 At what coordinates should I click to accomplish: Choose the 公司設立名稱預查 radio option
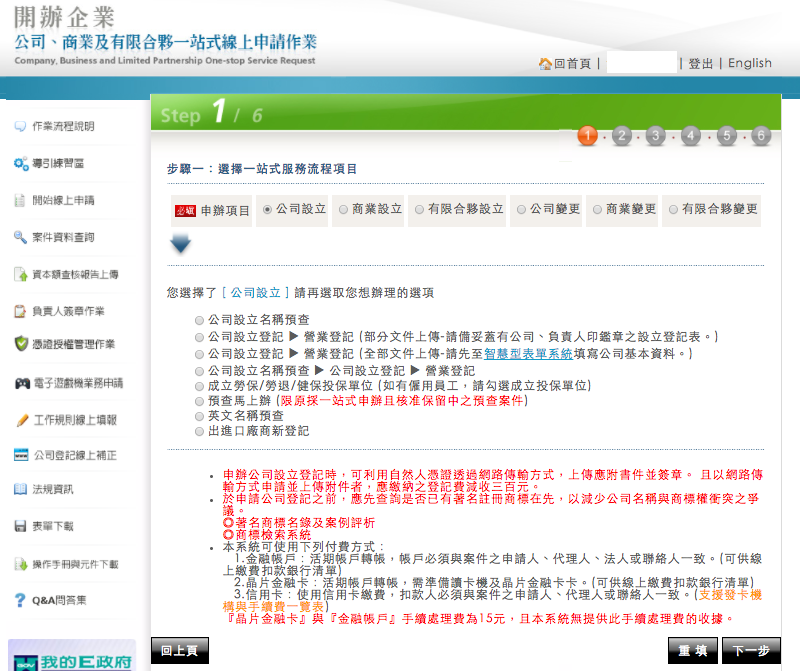point(200,320)
